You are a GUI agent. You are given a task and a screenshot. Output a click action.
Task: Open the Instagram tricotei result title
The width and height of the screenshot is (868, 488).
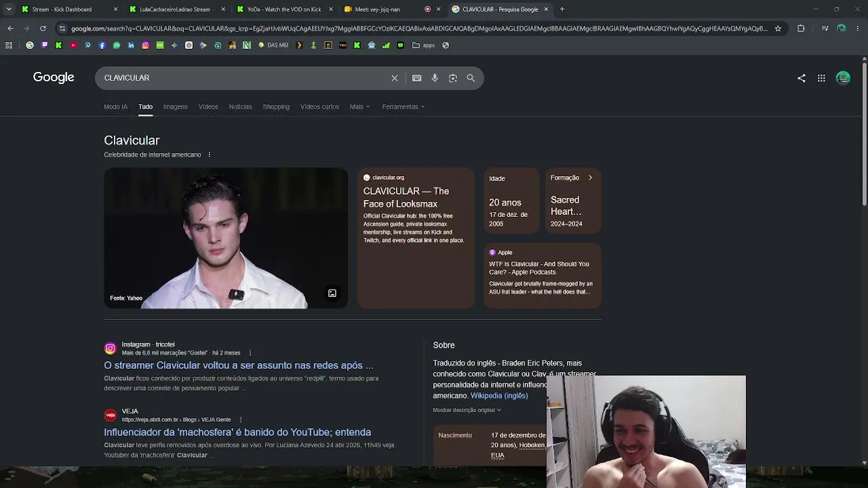point(239,365)
